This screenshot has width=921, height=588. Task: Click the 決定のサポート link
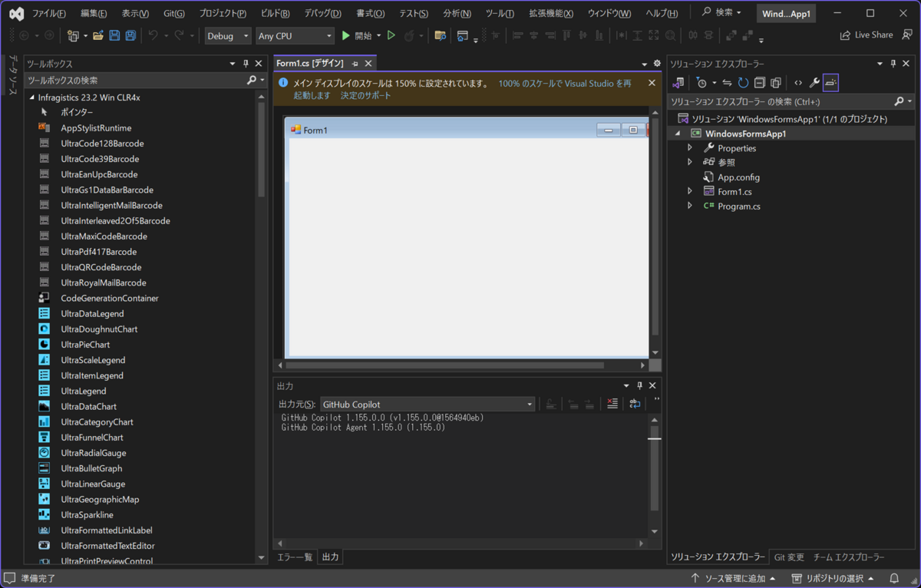(365, 96)
